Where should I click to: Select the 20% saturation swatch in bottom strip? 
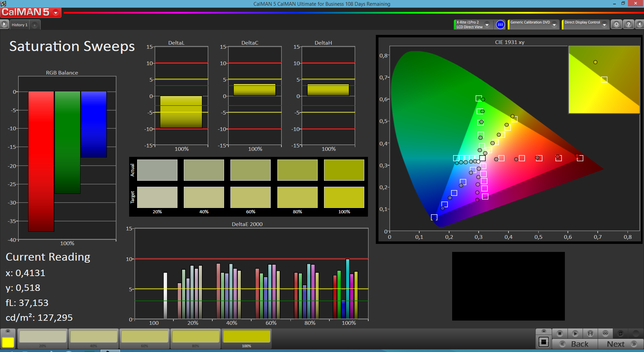43,337
